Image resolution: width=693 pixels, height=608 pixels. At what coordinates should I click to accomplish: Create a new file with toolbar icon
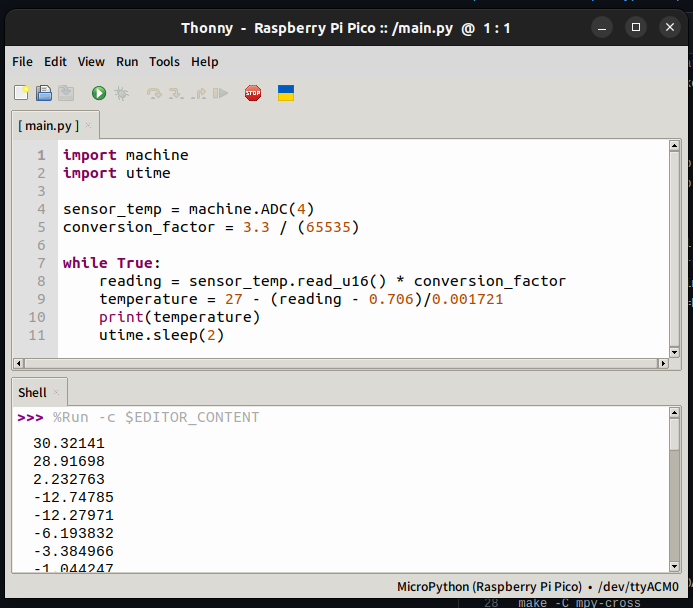[x=21, y=93]
